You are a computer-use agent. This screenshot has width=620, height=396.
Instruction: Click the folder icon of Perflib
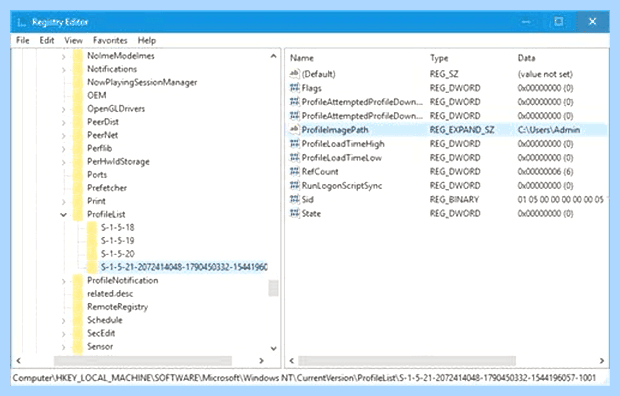78,148
